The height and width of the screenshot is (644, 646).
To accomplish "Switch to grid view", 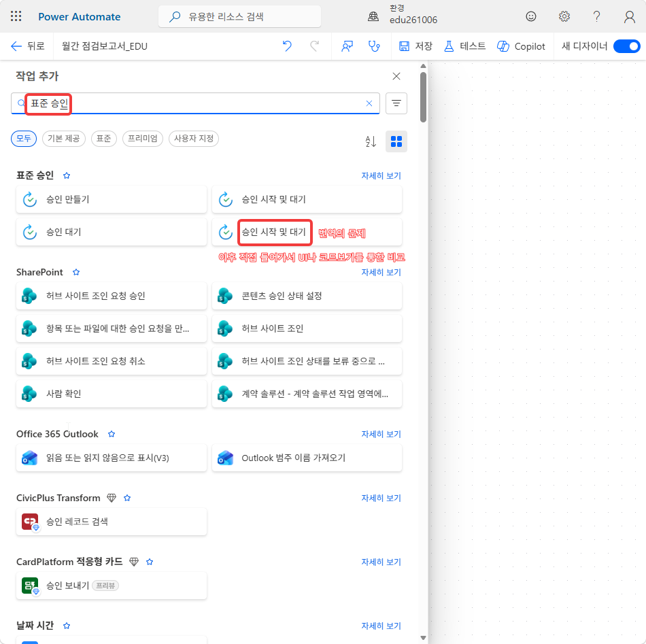I will pos(396,141).
